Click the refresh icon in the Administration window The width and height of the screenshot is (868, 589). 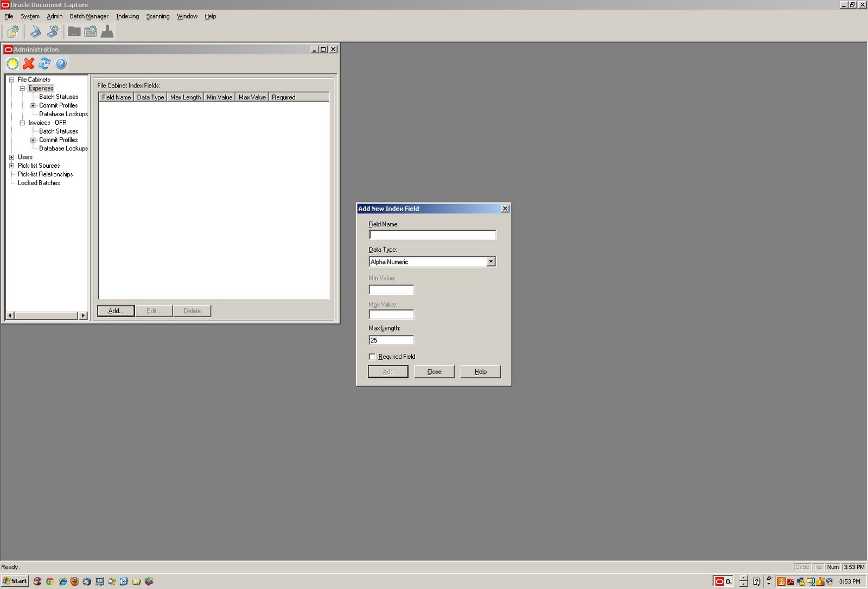[x=45, y=64]
